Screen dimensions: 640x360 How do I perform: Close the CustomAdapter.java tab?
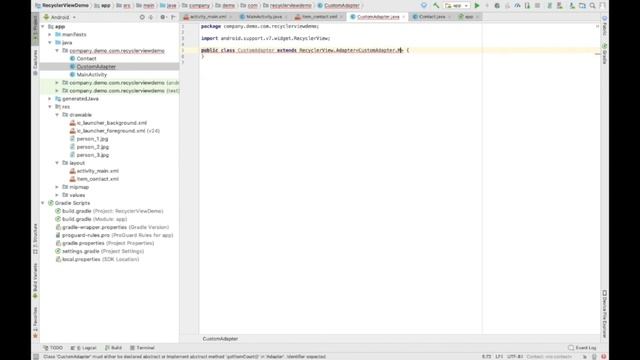[404, 17]
